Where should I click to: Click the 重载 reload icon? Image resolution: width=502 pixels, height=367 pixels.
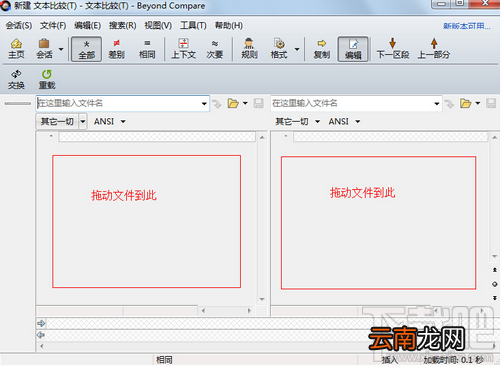[47, 79]
